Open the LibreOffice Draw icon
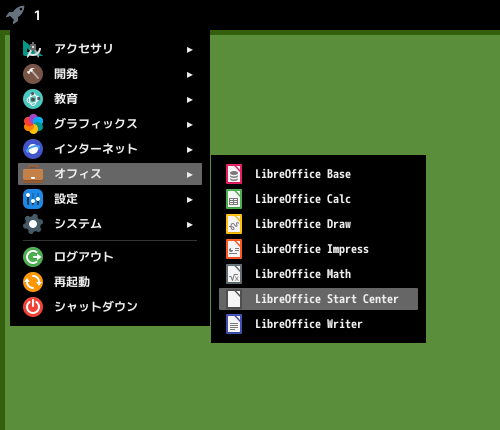 (234, 224)
